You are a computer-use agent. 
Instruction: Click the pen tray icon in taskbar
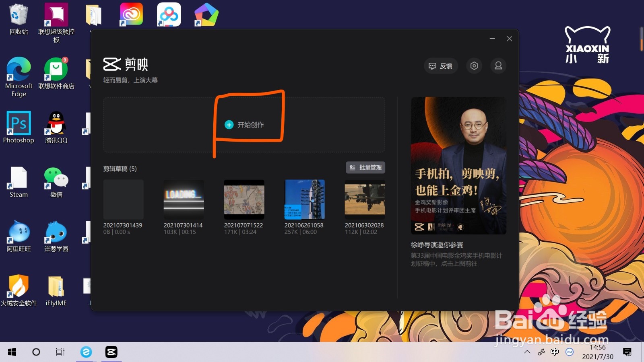coord(541,352)
